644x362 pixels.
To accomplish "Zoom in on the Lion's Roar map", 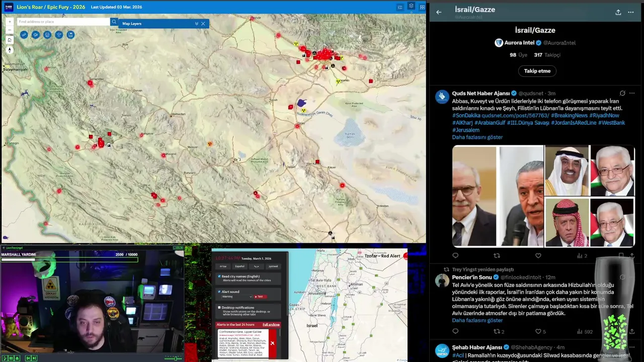I will click(10, 22).
